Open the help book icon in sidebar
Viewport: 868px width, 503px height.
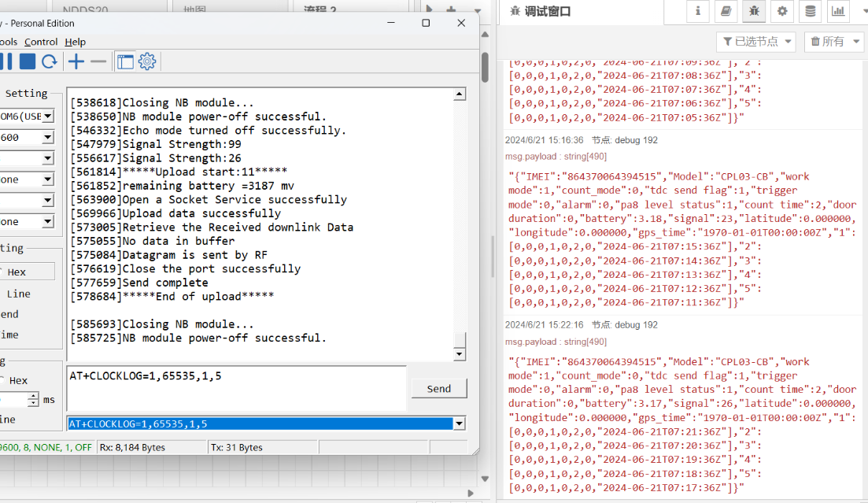point(726,11)
